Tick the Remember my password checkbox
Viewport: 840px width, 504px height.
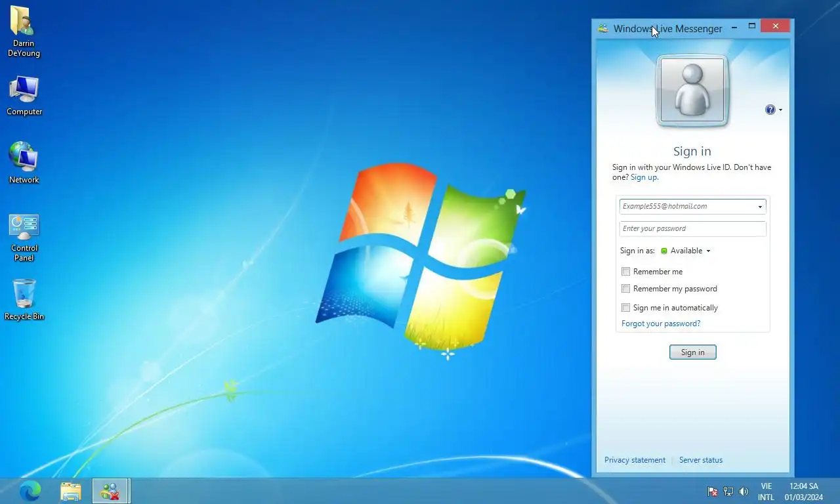pos(626,289)
